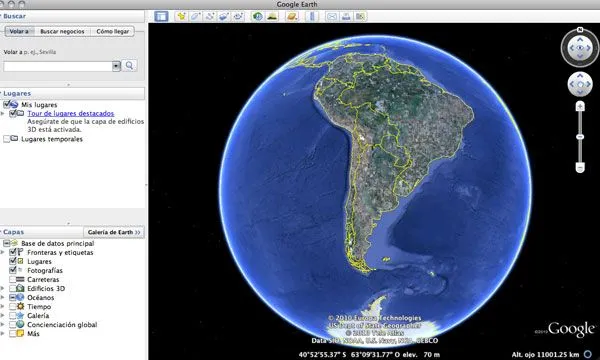
Task: Switch to the Volar a tab
Action: coord(19,31)
